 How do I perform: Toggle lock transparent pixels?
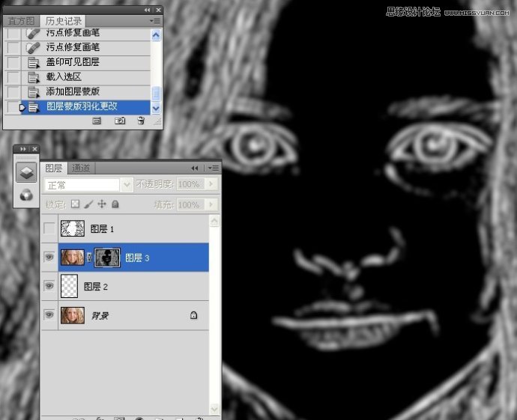click(x=76, y=204)
